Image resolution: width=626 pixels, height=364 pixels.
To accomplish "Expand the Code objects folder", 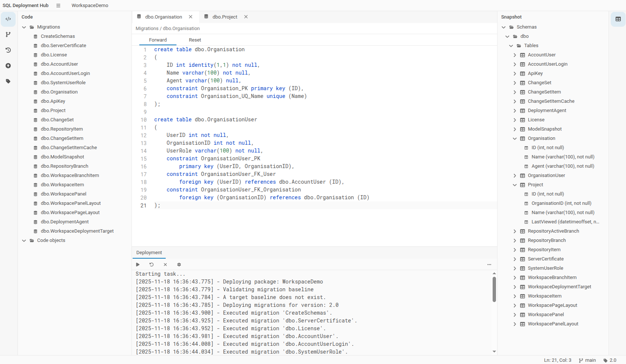I will point(24,240).
